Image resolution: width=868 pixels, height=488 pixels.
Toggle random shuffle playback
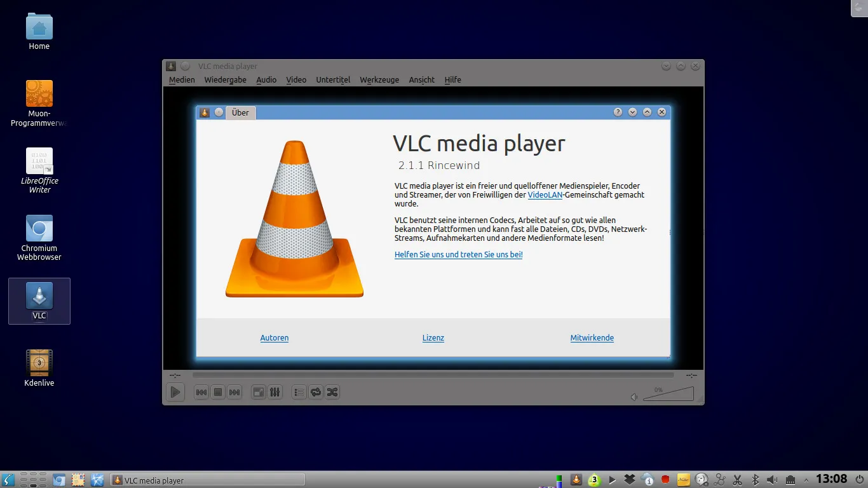pyautogui.click(x=332, y=392)
